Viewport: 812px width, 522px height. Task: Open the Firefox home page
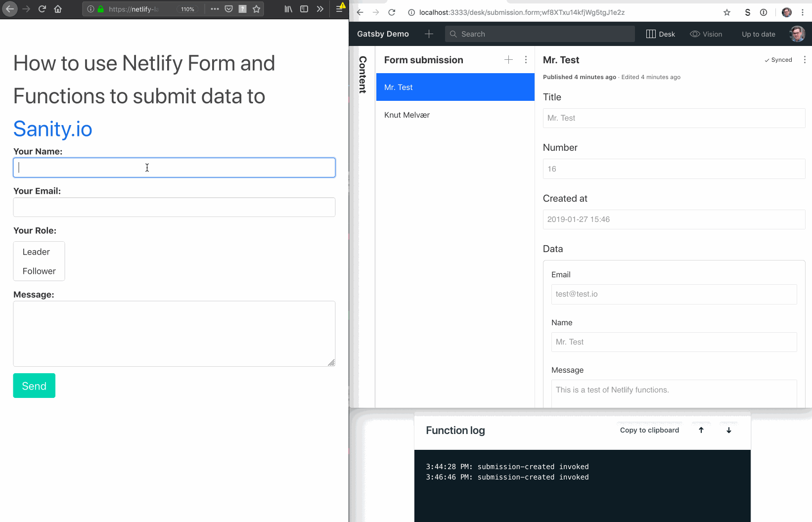(58, 9)
